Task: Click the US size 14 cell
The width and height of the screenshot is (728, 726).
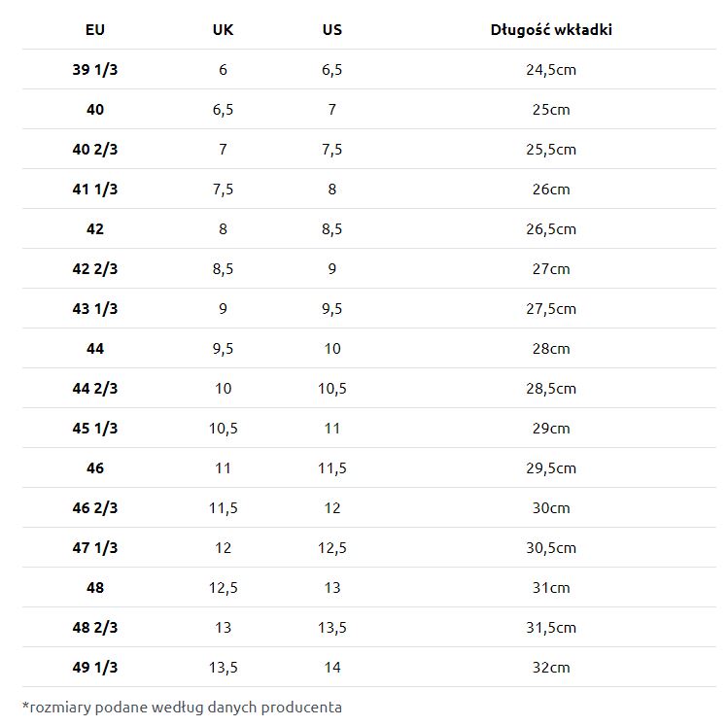Action: pyautogui.click(x=331, y=668)
